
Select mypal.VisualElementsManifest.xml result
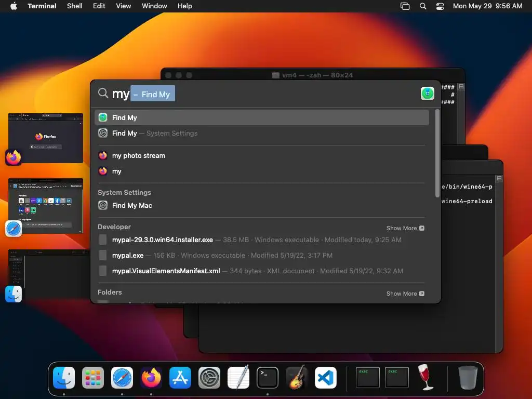(262, 271)
